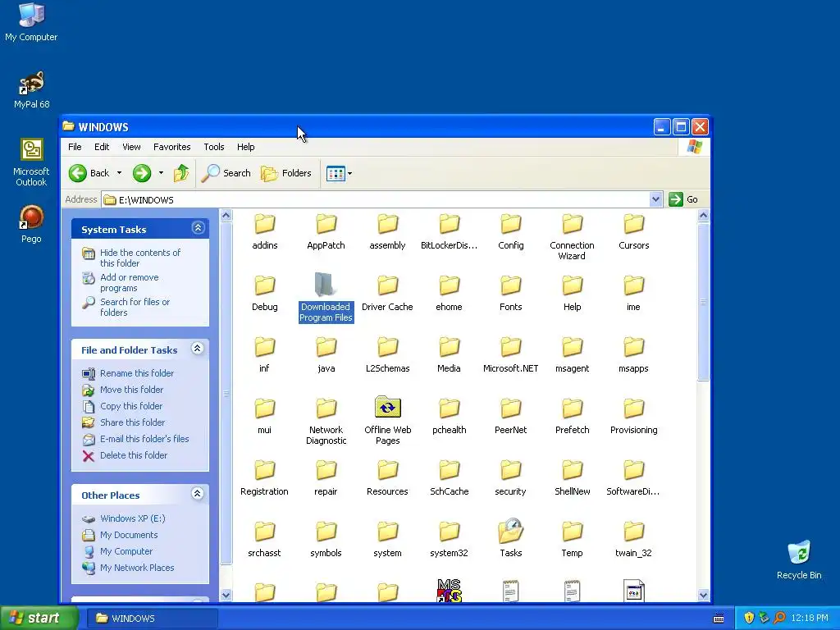Click E-mail this folder's files

[x=144, y=439]
